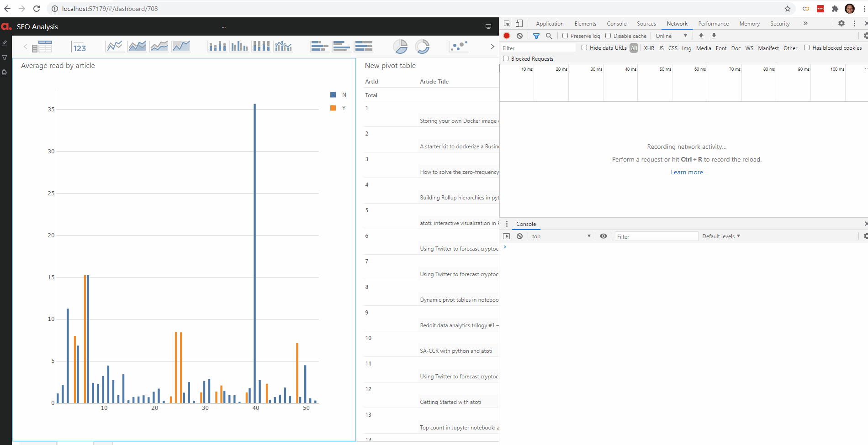Open the Online network throttling dropdown
Image resolution: width=868 pixels, height=445 pixels.
[x=671, y=36]
